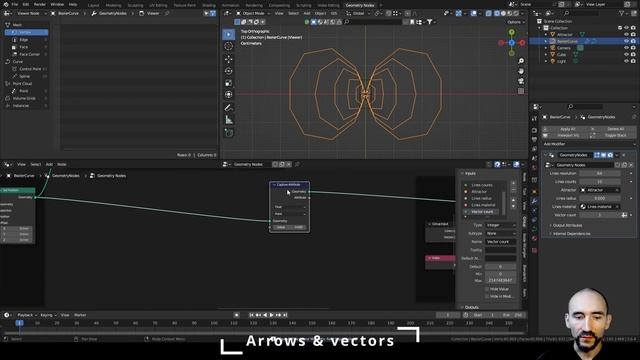Select the Rotate tool in viewport toolbar
The width and height of the screenshot is (640, 360).
[229, 71]
